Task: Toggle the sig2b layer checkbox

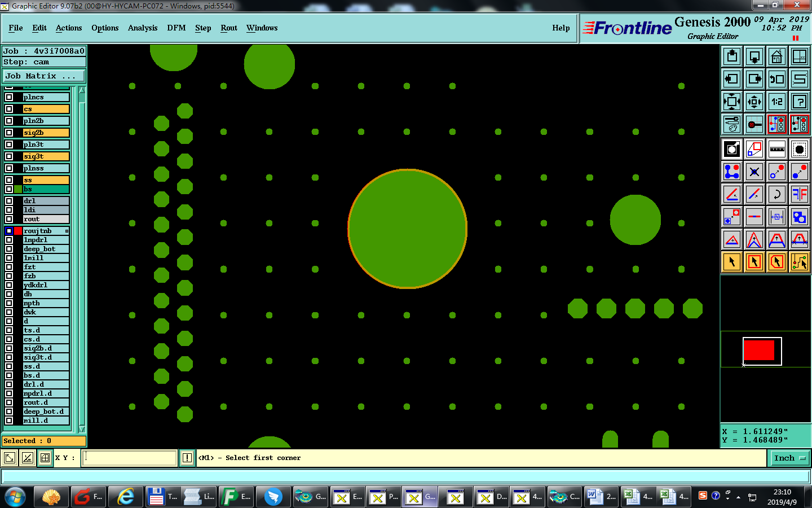Action: click(x=9, y=133)
